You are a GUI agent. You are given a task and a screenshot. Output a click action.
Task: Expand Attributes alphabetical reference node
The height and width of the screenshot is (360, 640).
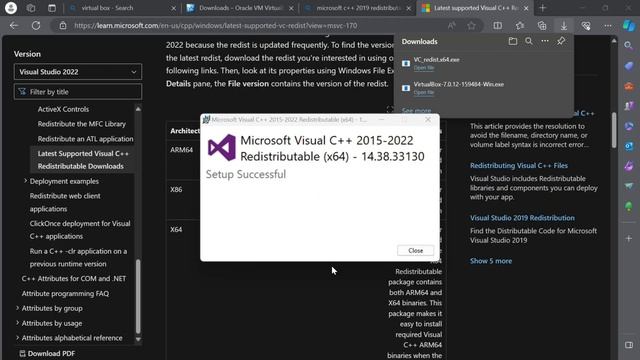(18, 338)
